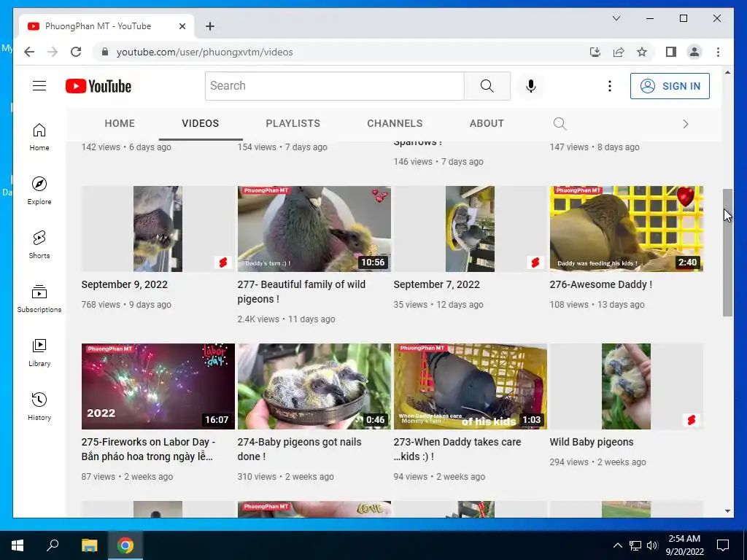Image resolution: width=747 pixels, height=560 pixels.
Task: Click Chrome icon in taskbar
Action: tap(125, 545)
